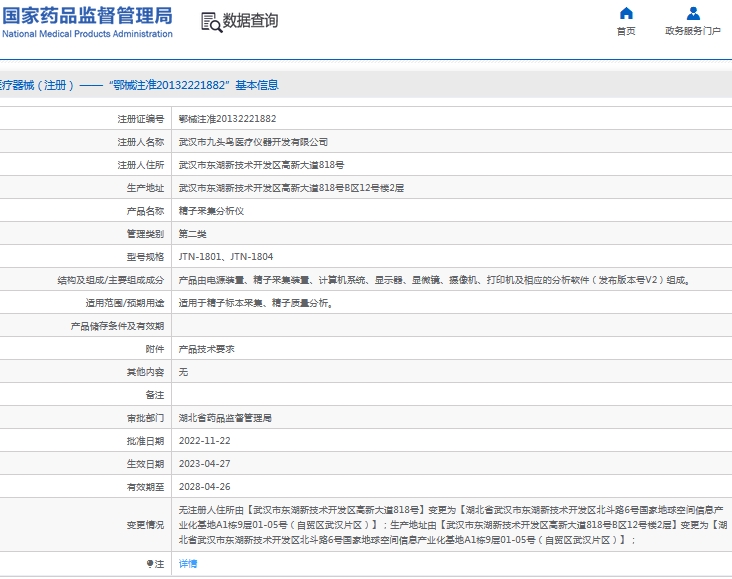Viewport: 732px width, 579px height.
Task: Click the home (首页) house icon
Action: click(626, 14)
